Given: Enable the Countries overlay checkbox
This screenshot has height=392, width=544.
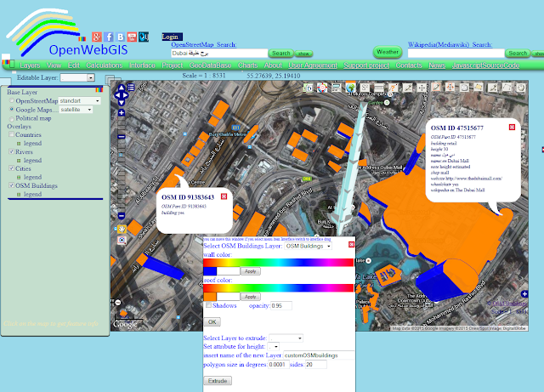Looking at the screenshot, I should (11, 134).
